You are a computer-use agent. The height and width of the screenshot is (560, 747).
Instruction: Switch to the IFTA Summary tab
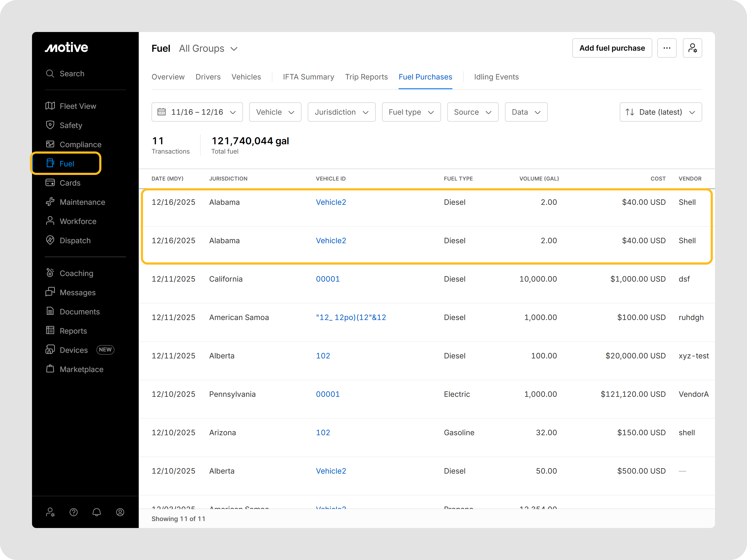308,77
